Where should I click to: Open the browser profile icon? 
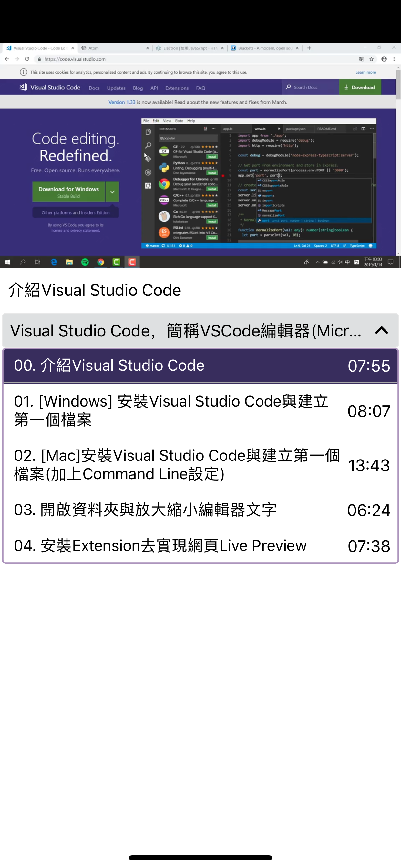point(384,59)
